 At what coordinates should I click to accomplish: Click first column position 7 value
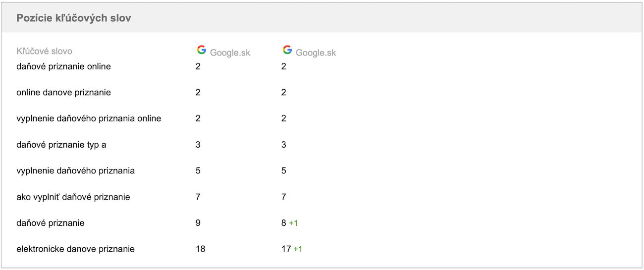point(198,197)
